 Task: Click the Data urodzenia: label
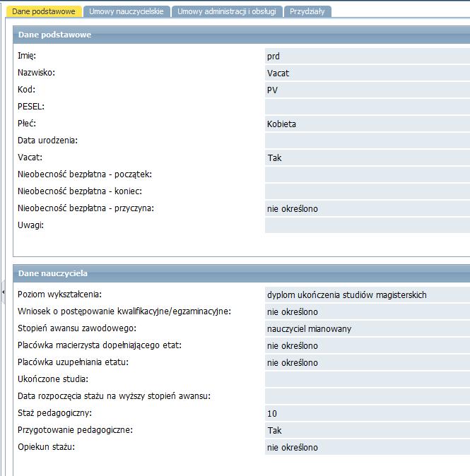(x=47, y=141)
